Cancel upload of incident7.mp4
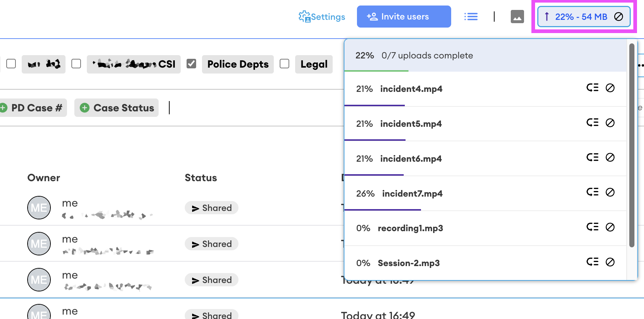This screenshot has height=319, width=644. pyautogui.click(x=610, y=192)
